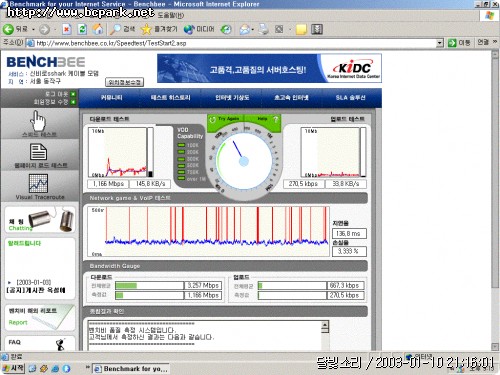Click the Windows Start button

point(13,368)
